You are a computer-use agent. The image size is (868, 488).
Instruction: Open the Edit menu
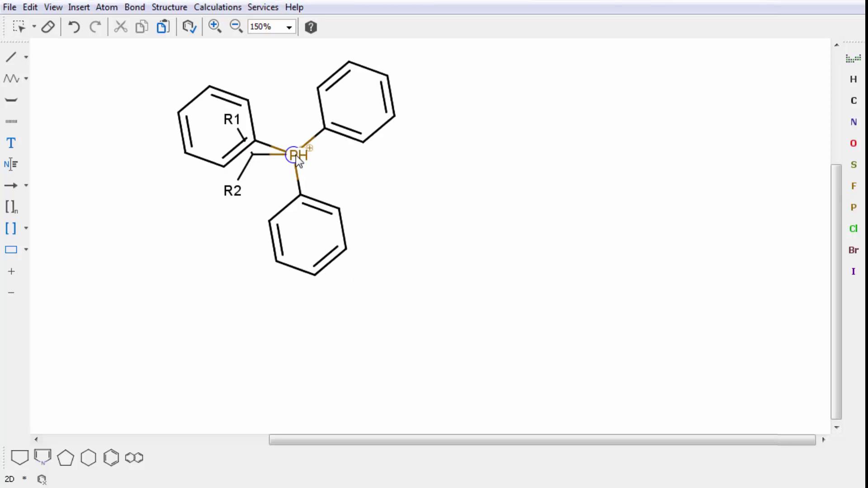pyautogui.click(x=30, y=7)
